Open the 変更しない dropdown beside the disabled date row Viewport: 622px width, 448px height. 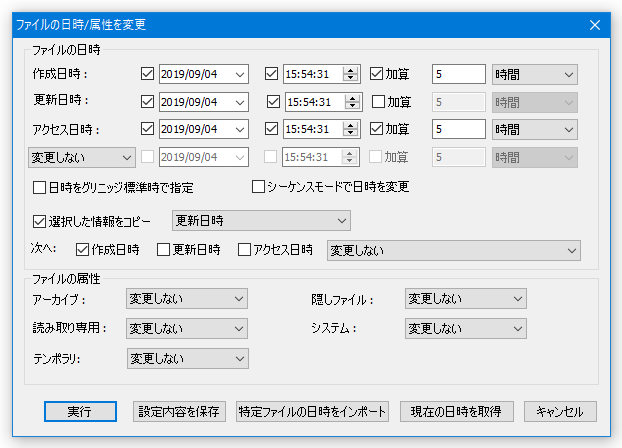[x=82, y=158]
